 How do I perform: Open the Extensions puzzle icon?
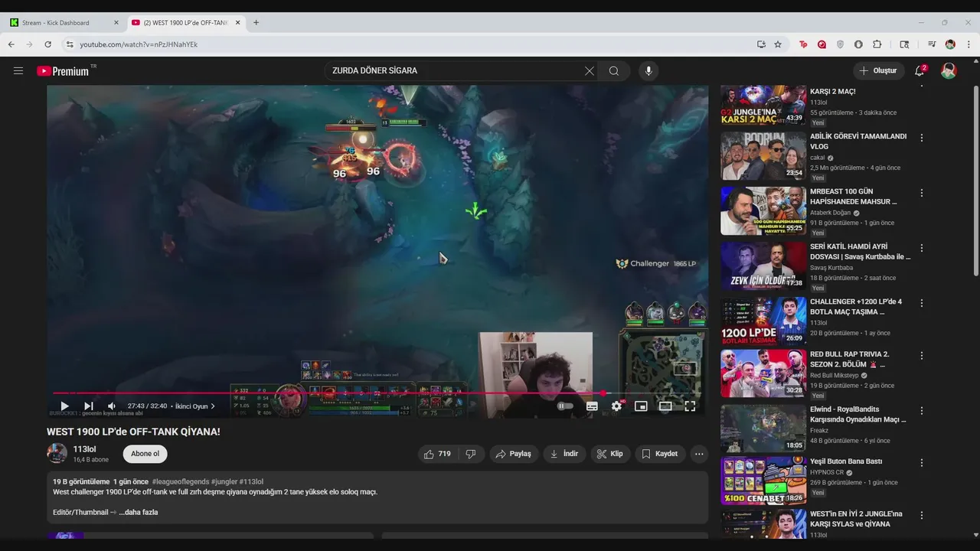point(877,44)
